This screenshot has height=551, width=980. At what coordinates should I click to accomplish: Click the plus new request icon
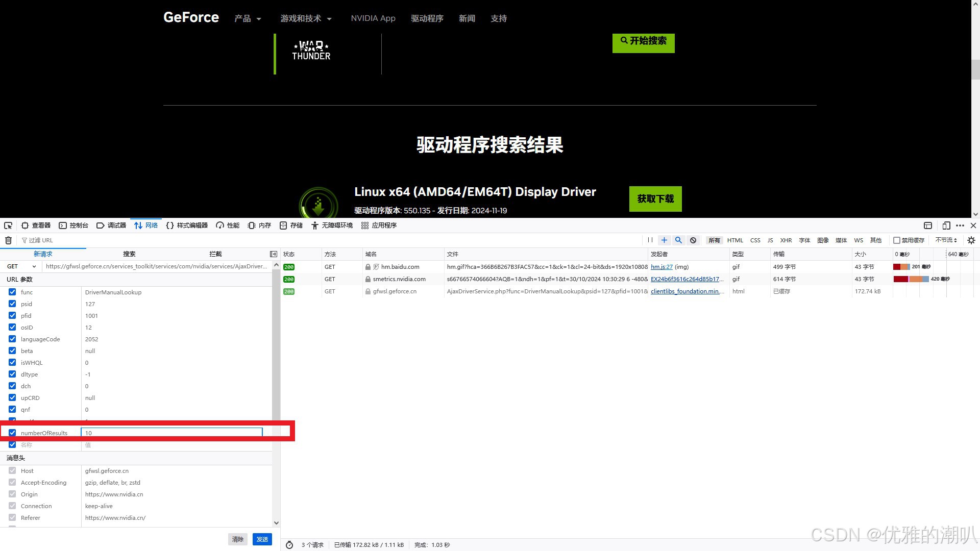(664, 240)
